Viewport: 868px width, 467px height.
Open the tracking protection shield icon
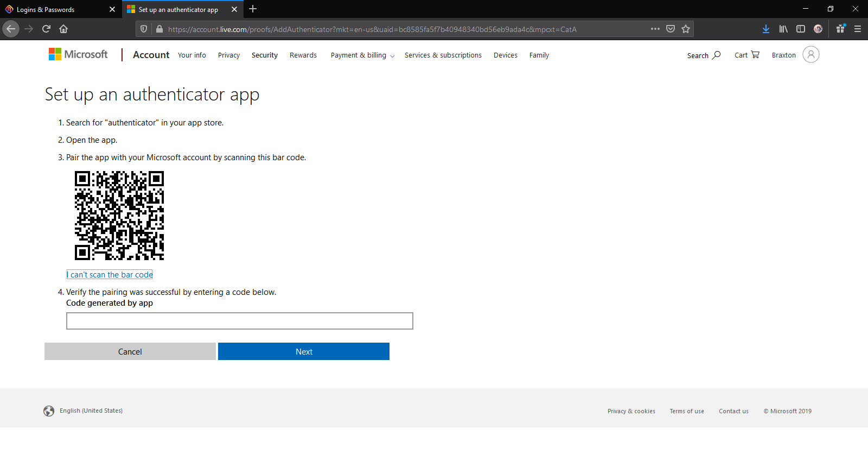pyautogui.click(x=144, y=29)
